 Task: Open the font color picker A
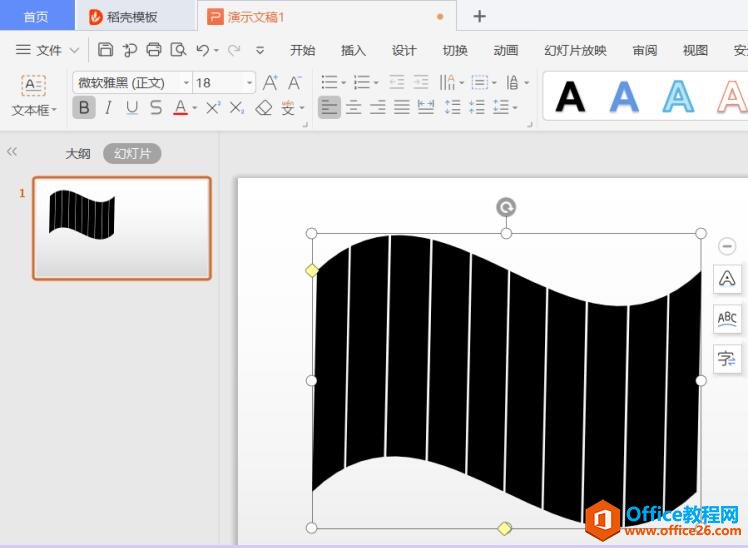click(x=181, y=108)
